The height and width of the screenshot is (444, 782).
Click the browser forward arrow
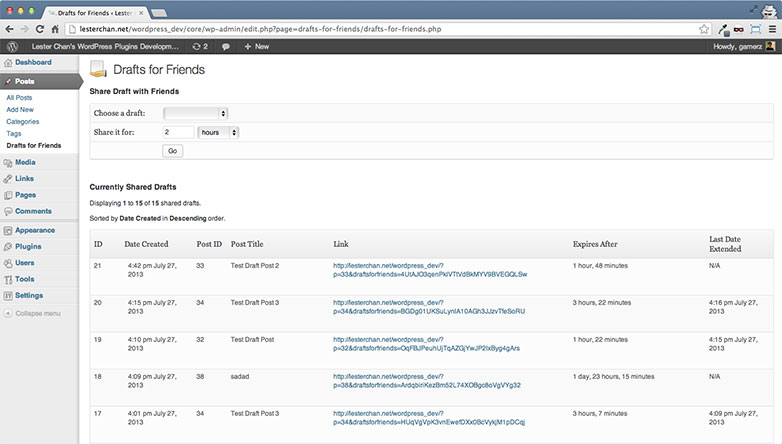[24, 29]
